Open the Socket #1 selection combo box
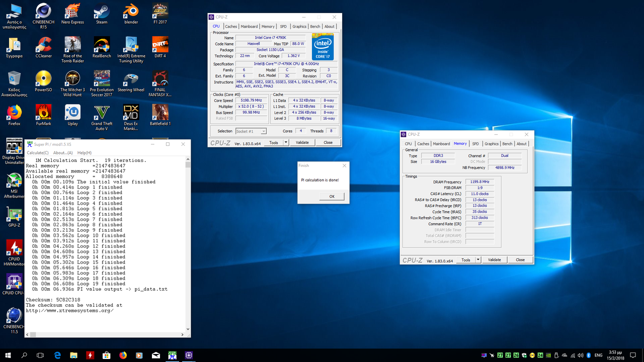The image size is (644, 362). pos(251,131)
